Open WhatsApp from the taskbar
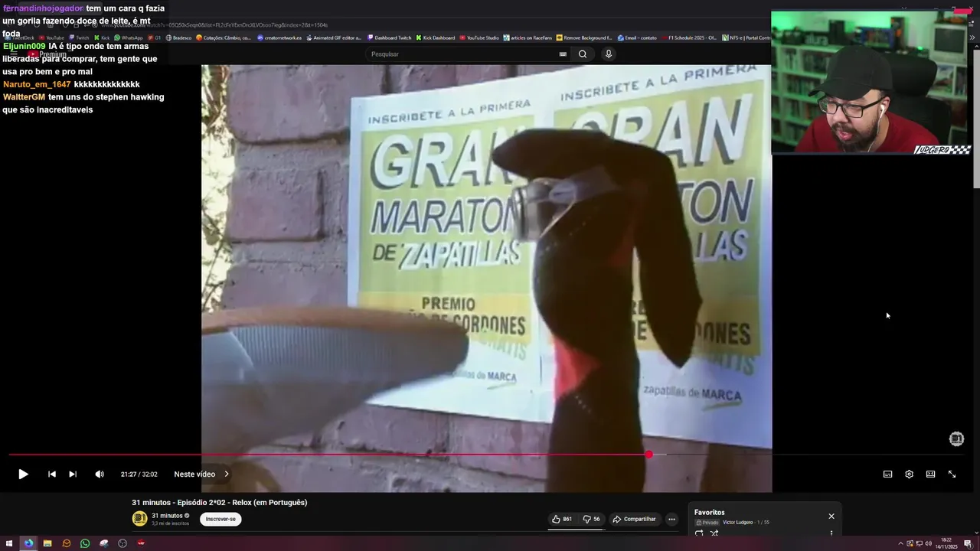980x551 pixels. (x=85, y=543)
